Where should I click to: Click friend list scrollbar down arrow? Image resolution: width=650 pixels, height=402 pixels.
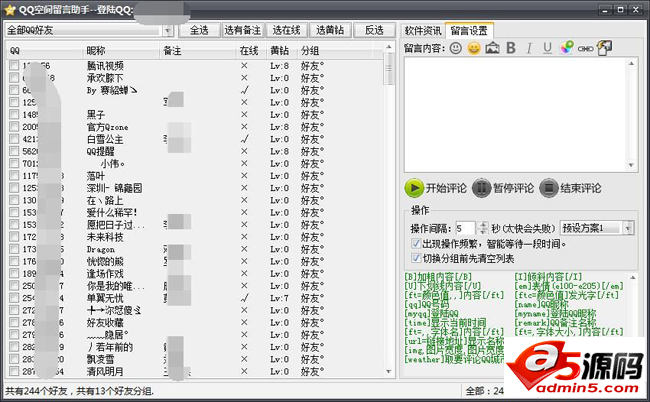click(x=388, y=371)
